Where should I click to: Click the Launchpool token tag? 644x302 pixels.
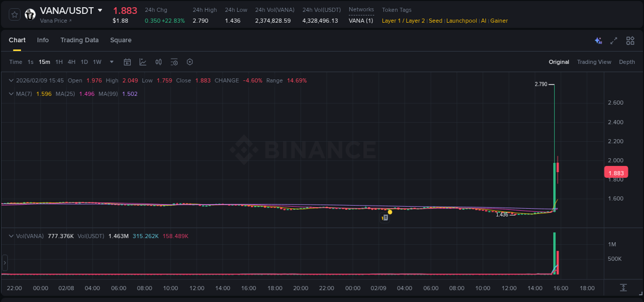tap(461, 21)
